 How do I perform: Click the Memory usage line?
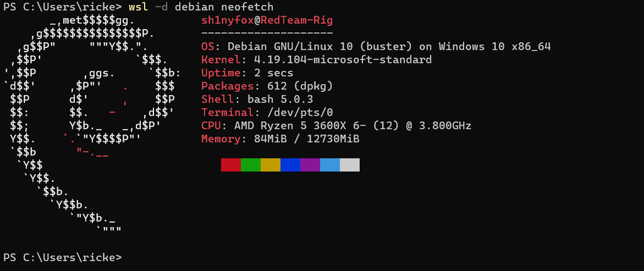tap(280, 138)
